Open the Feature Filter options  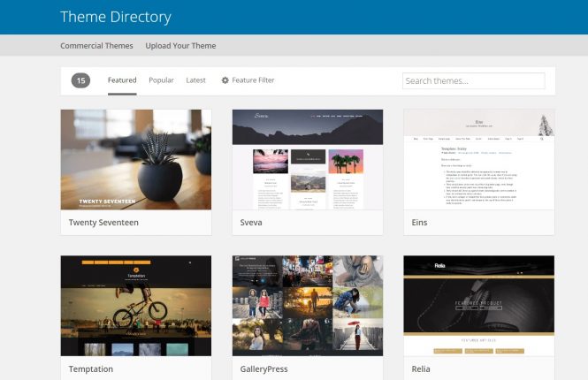click(248, 80)
